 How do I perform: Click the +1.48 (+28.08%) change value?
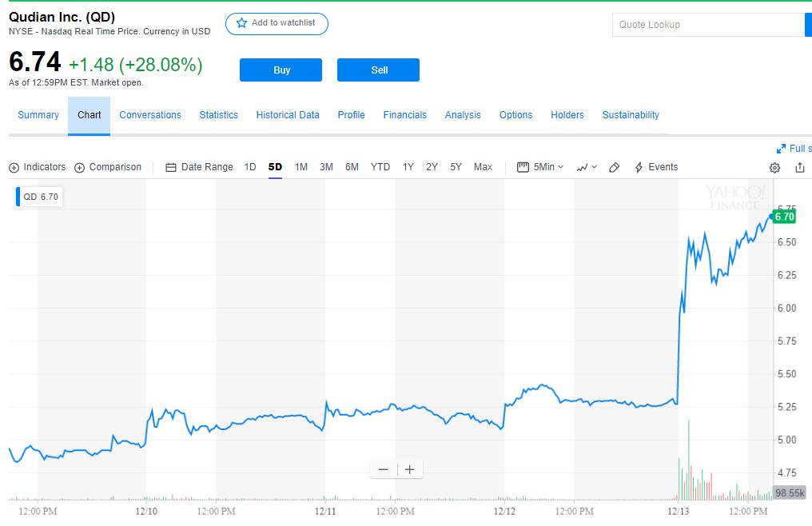(136, 65)
